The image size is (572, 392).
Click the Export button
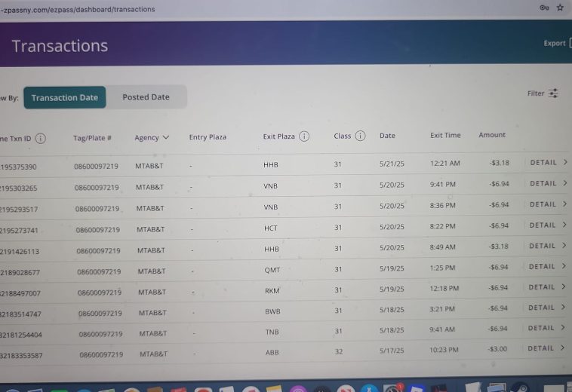555,43
